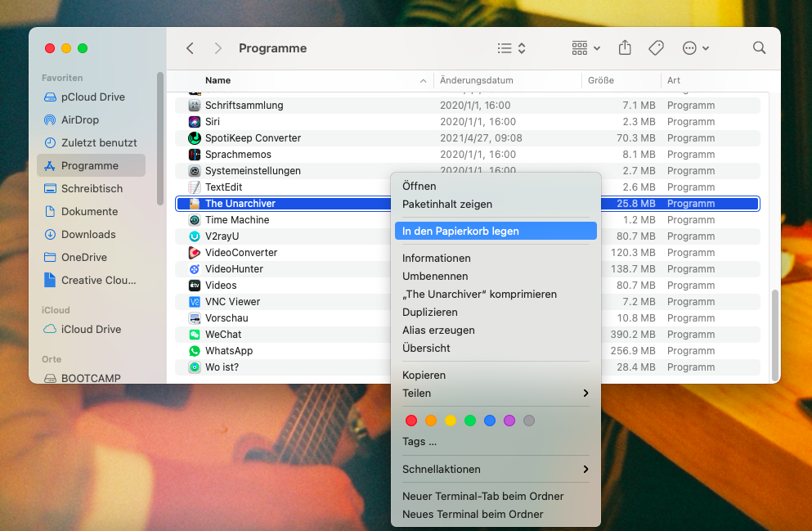Choose Neues Terminal beim Ordner
Image resolution: width=812 pixels, height=531 pixels.
(496, 514)
